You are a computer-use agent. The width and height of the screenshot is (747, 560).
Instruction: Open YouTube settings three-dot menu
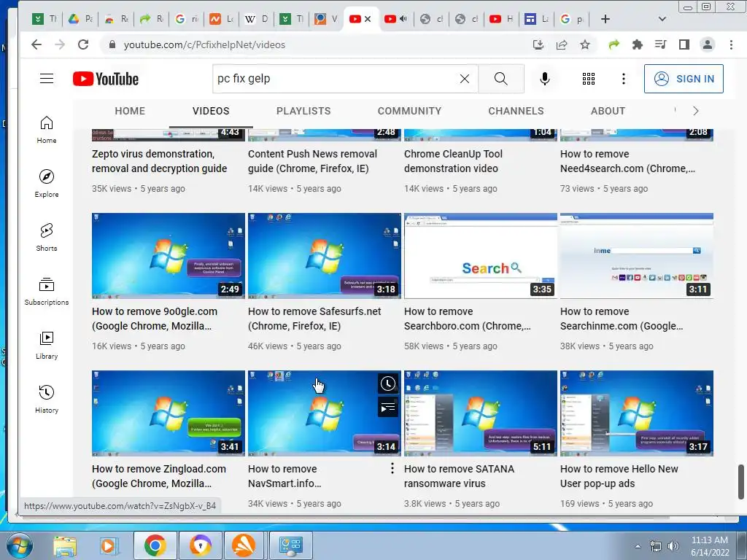(623, 79)
